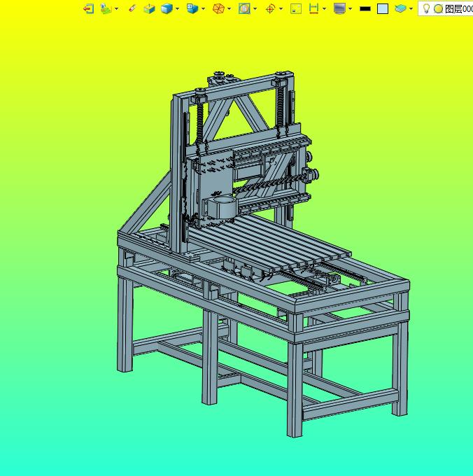The image size is (473, 476).
Task: Click the red exit arrow icon
Action: coord(88,8)
